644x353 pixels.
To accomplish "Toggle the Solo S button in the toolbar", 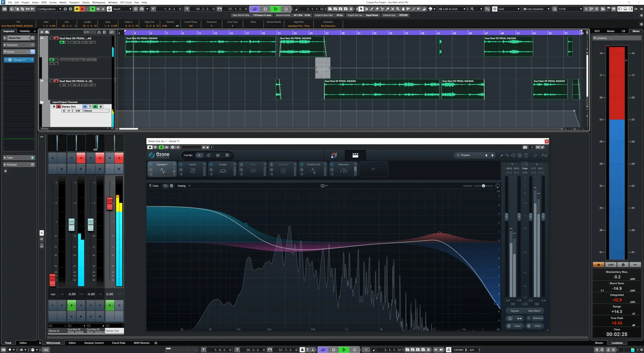I will tap(82, 9).
